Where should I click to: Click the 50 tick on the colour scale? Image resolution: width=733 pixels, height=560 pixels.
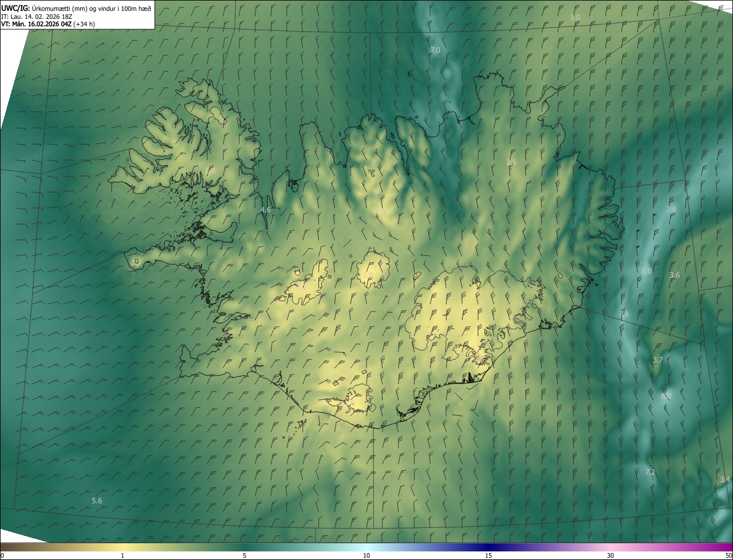pyautogui.click(x=728, y=556)
